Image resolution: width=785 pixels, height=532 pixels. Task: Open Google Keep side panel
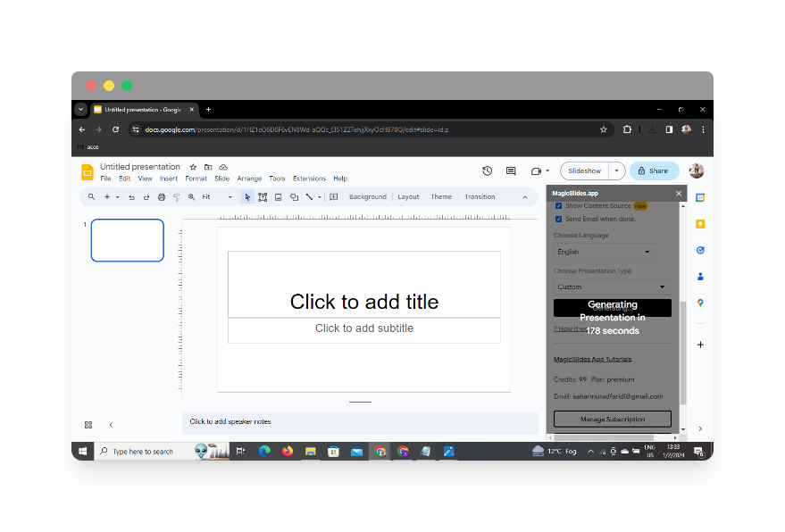click(x=700, y=224)
